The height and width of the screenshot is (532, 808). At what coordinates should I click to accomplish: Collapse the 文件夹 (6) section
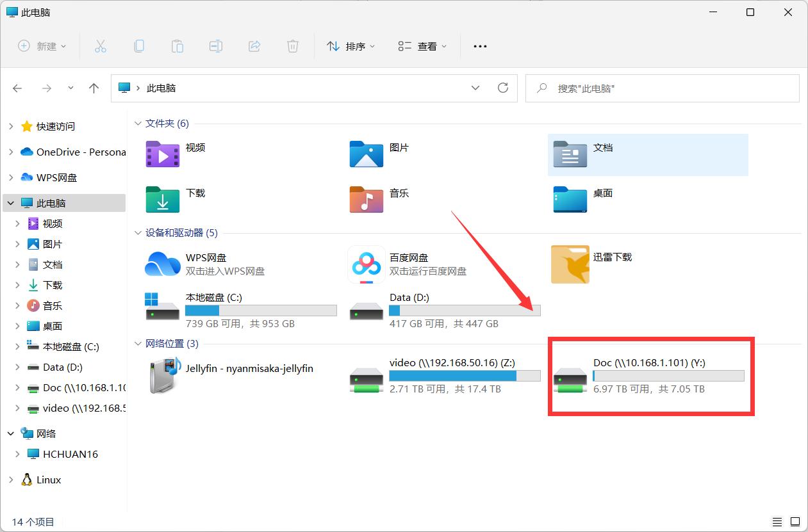[x=138, y=123]
